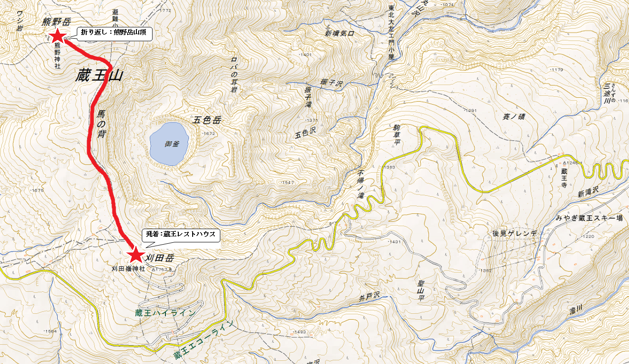Click the 蔵王山 mountain name label
This screenshot has width=629, height=364.
[x=99, y=76]
